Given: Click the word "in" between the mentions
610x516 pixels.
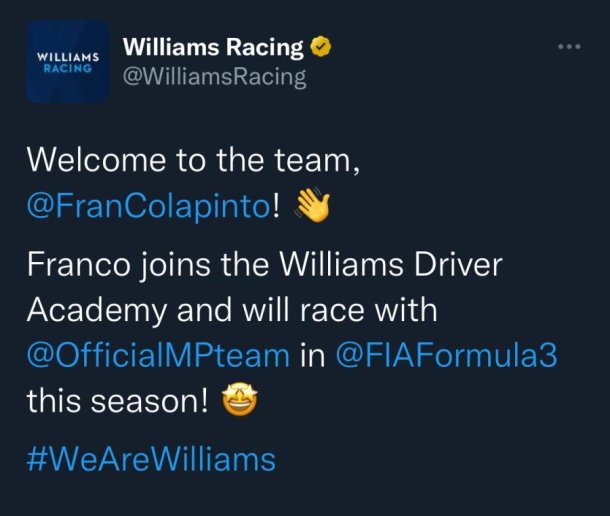Looking at the screenshot, I should point(312,356).
